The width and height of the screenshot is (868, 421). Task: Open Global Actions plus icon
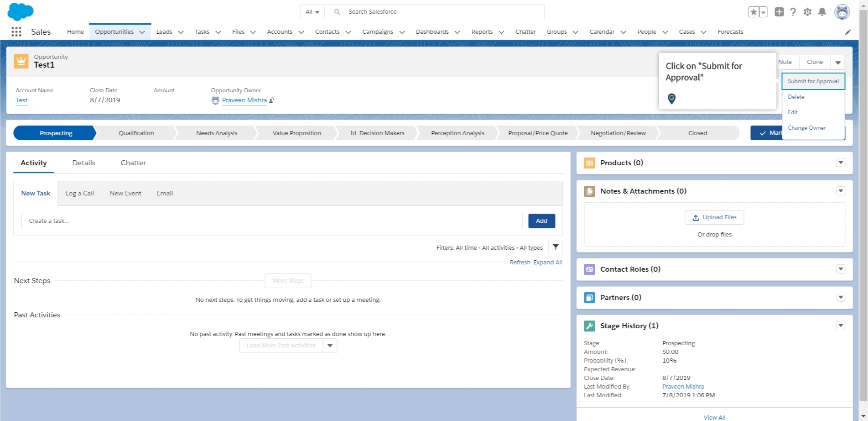[x=779, y=12]
